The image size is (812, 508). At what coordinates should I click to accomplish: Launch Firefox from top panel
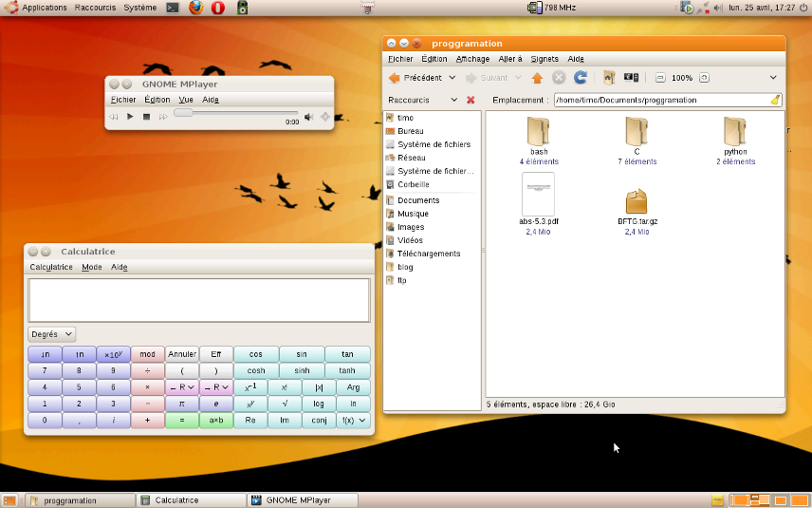point(195,8)
